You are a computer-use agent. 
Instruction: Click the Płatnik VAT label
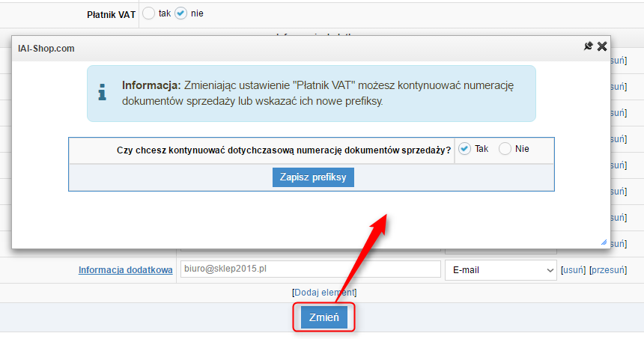point(111,15)
